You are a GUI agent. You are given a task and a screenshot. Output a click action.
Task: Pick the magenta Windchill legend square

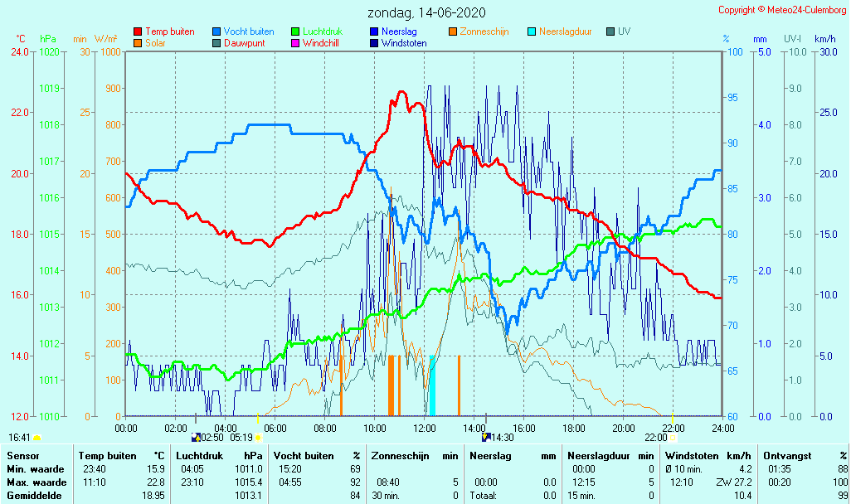(x=295, y=43)
